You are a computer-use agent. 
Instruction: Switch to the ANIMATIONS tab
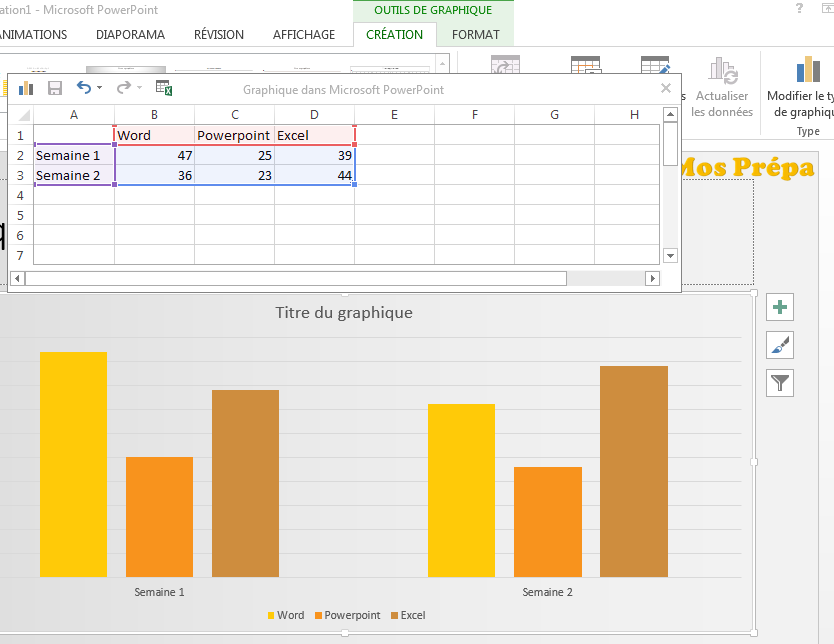tap(34, 35)
